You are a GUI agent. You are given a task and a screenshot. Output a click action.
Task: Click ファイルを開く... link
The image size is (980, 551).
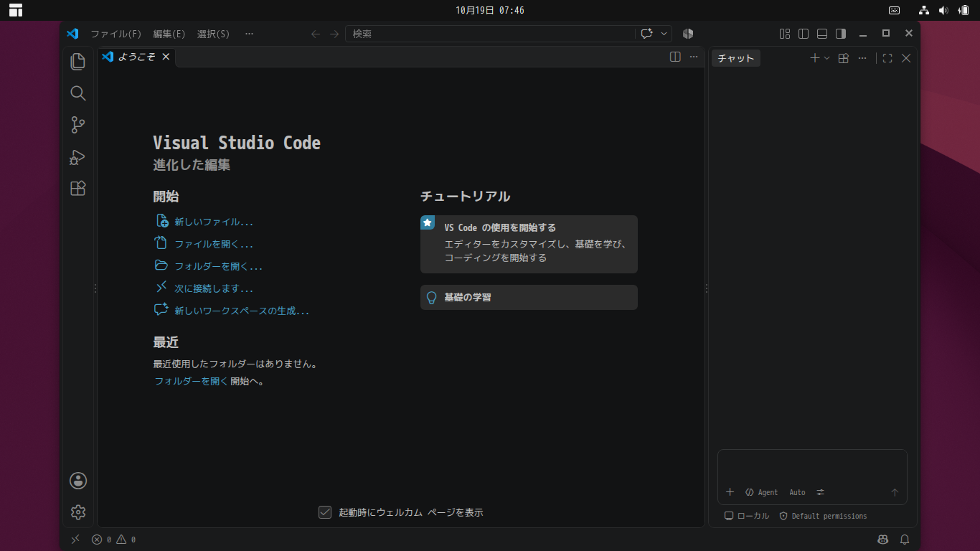click(214, 244)
